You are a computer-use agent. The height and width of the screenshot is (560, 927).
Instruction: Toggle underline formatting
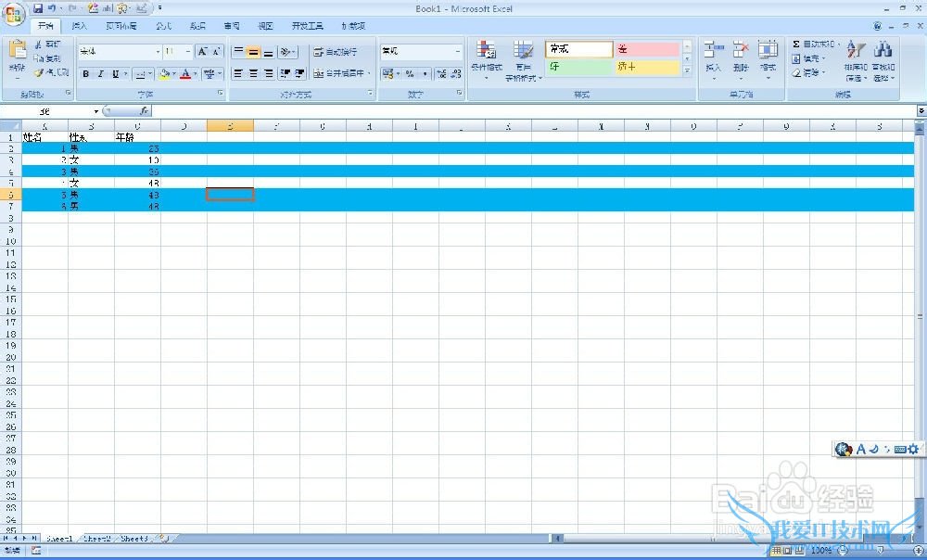click(x=116, y=74)
